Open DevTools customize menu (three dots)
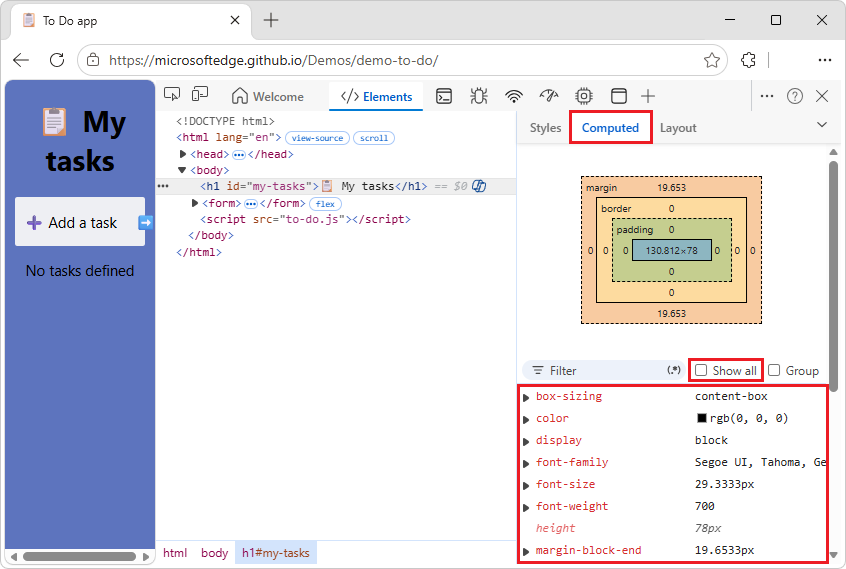This screenshot has height=569, width=846. pos(767,96)
